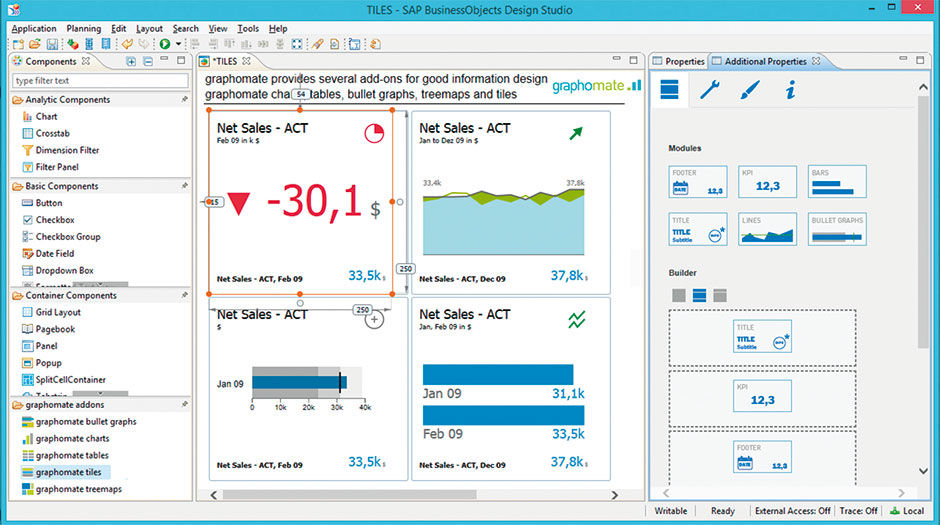Select the Grid Layout component
The height and width of the screenshot is (525, 940).
(51, 312)
